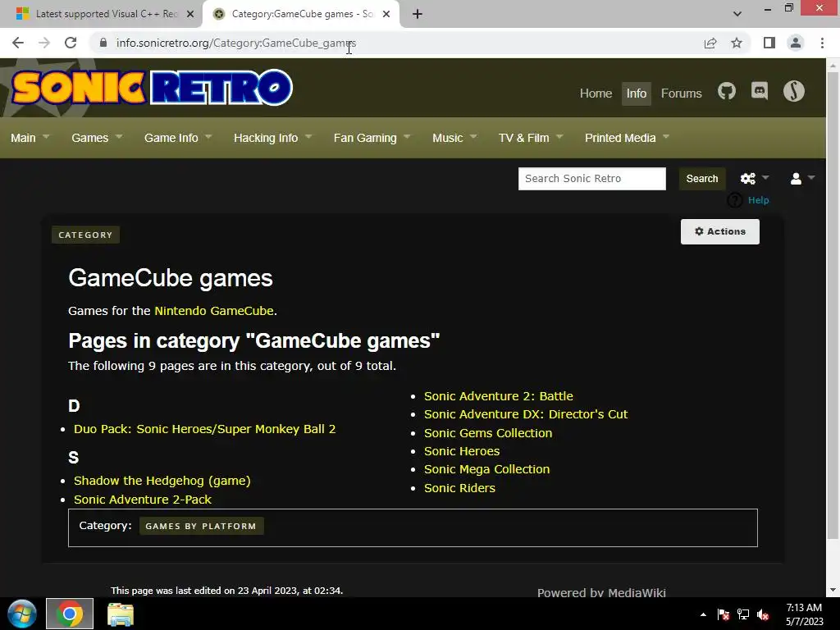Go to the Home section

pos(596,94)
